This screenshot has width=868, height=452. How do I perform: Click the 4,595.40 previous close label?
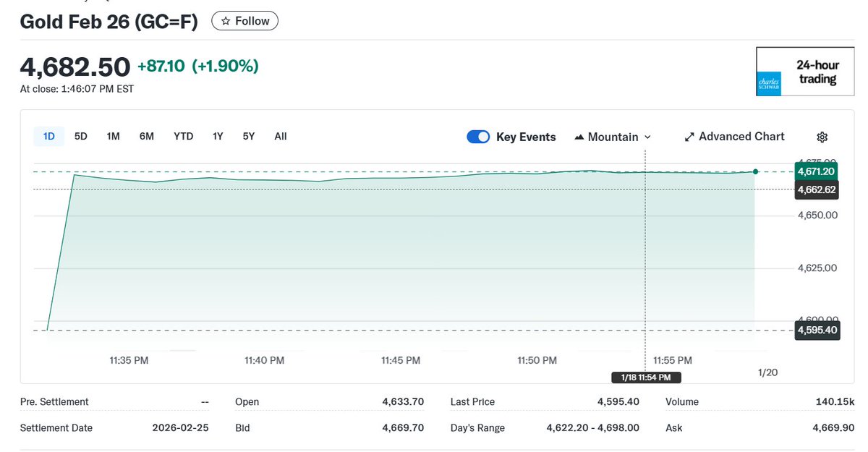[817, 331]
